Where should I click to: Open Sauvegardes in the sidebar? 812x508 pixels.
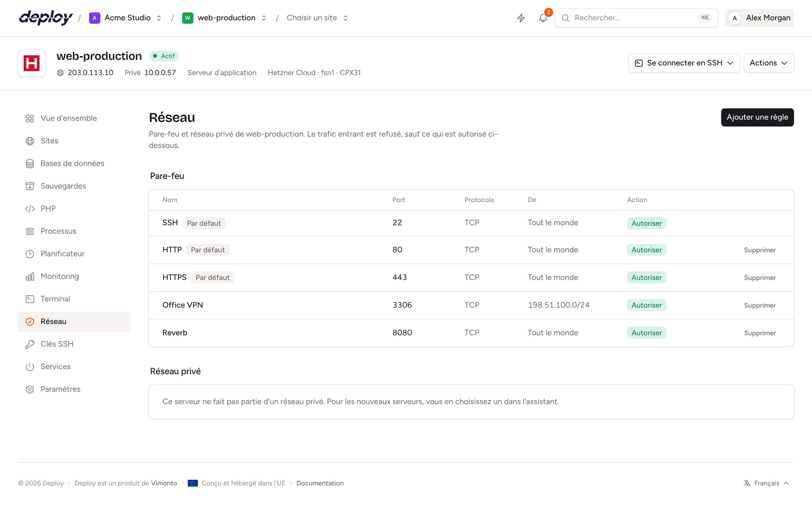pyautogui.click(x=74, y=186)
